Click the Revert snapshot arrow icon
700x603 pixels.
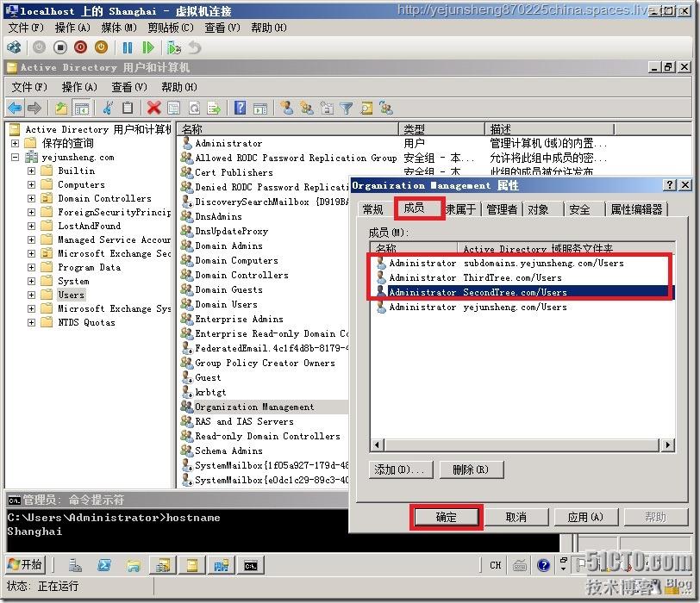tap(195, 47)
